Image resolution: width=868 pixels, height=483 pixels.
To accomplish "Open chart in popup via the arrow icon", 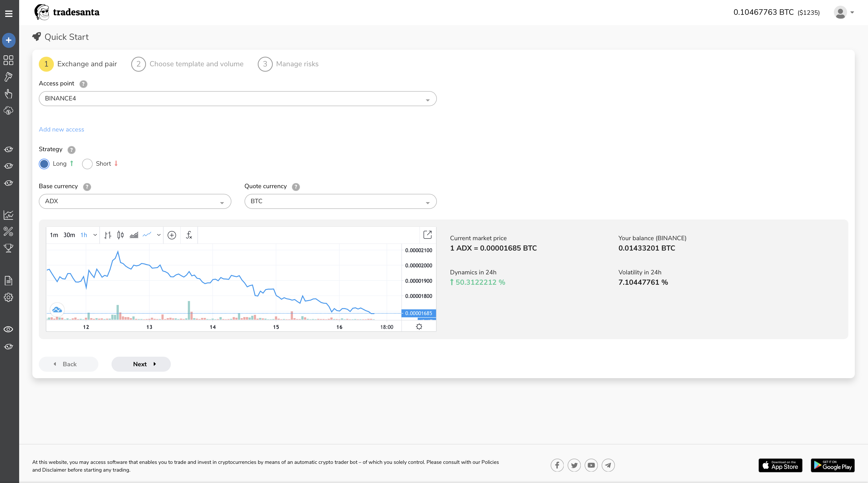I will [x=427, y=235].
